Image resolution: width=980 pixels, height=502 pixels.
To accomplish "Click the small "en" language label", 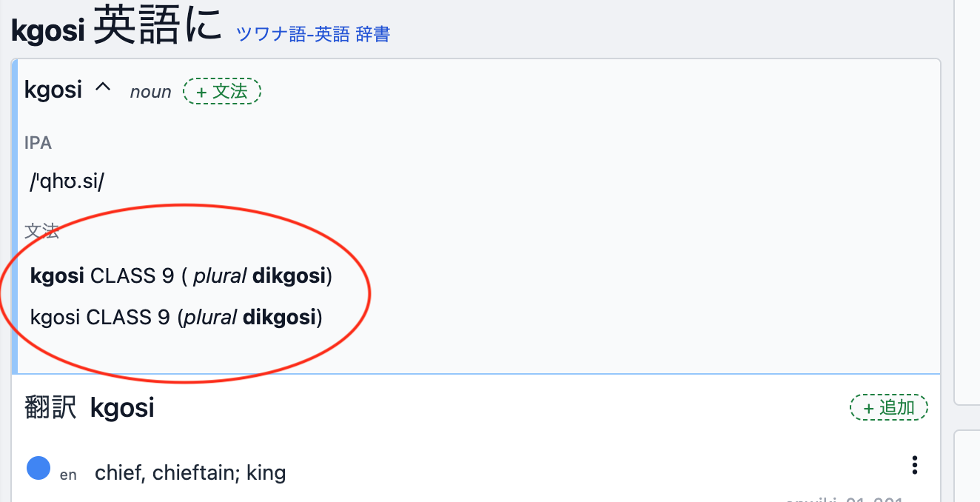I will (68, 475).
